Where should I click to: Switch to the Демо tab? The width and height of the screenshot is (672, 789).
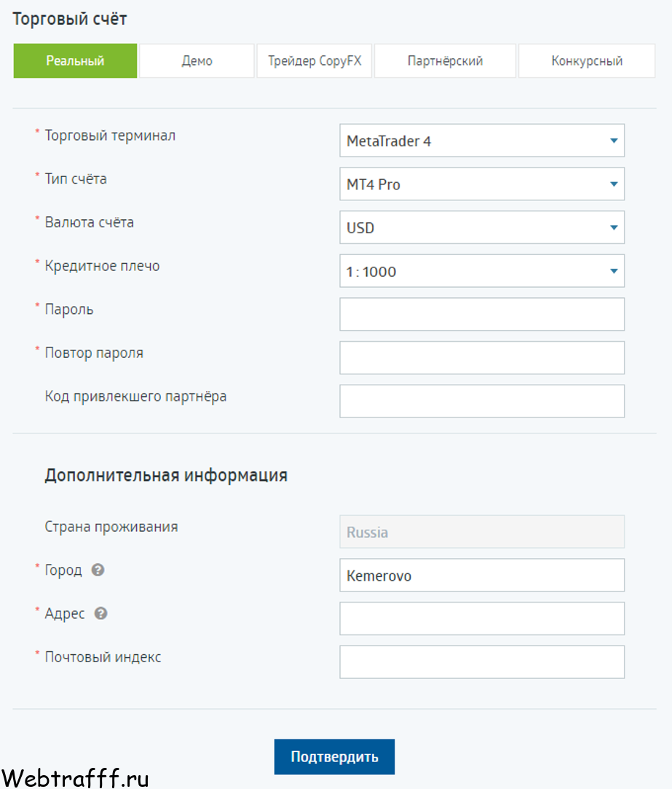pos(197,61)
